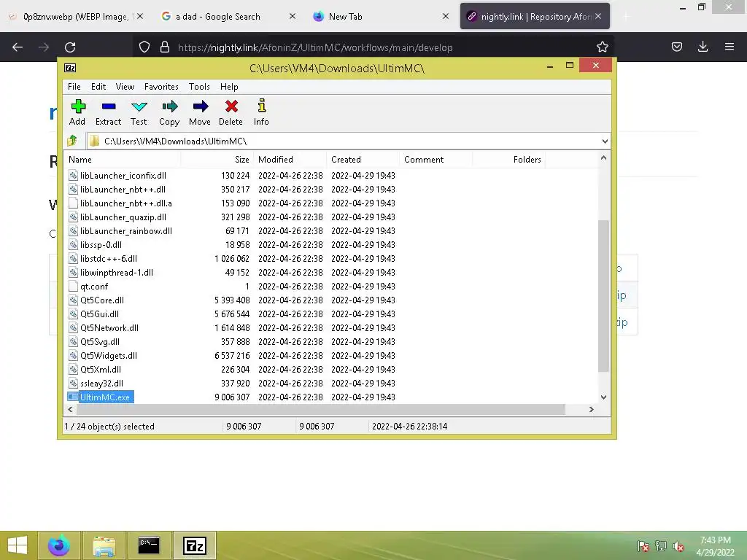Open File Explorer from the taskbar

point(104,545)
